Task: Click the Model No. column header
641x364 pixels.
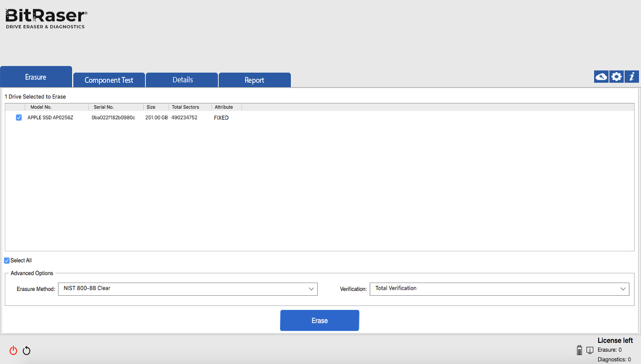Action: (41, 107)
